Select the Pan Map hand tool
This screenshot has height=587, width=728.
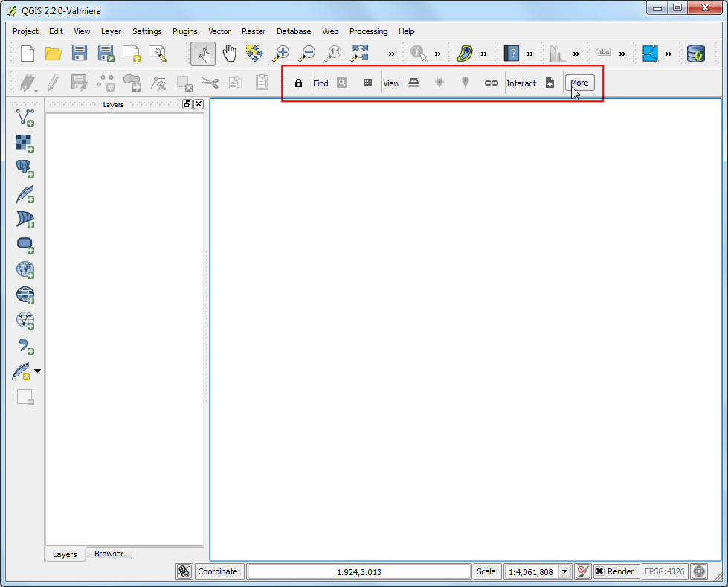click(230, 53)
